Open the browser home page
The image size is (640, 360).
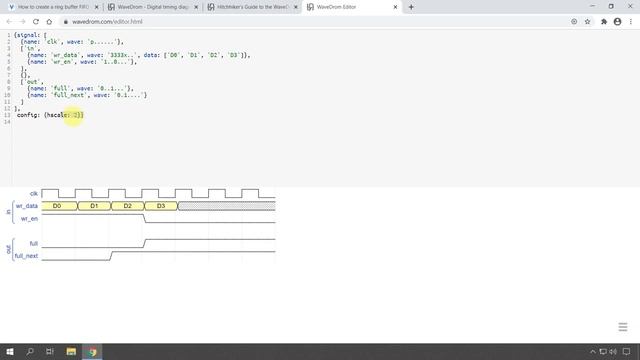(49, 22)
